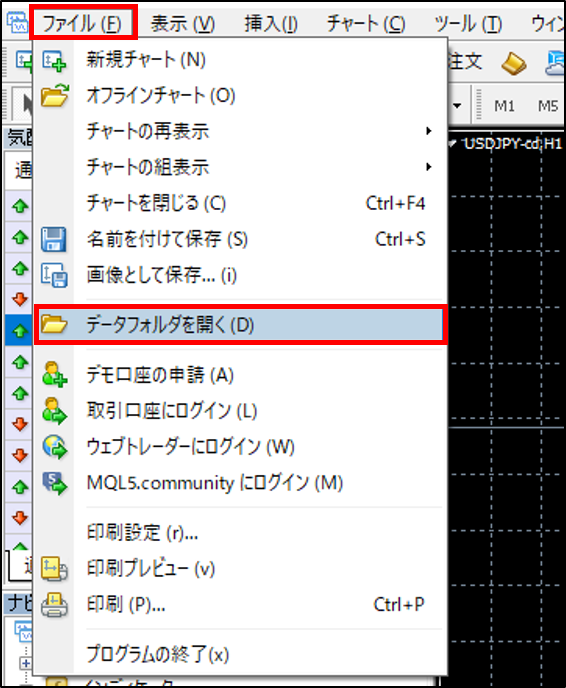The width and height of the screenshot is (566, 688).
Task: Click the print preview icon
Action: 54,568
